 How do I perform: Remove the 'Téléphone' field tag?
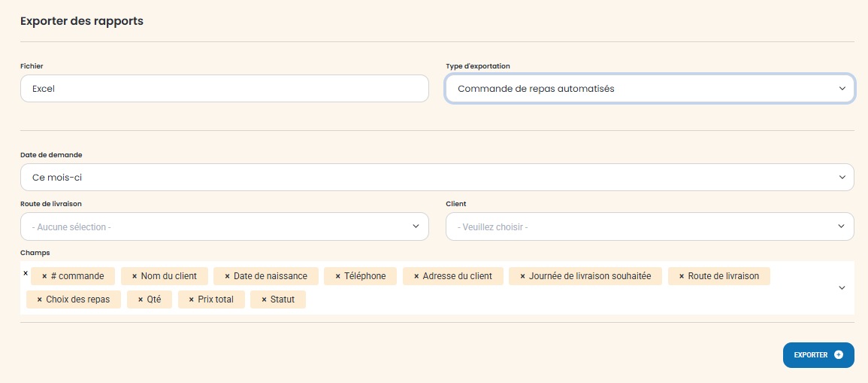[337, 276]
